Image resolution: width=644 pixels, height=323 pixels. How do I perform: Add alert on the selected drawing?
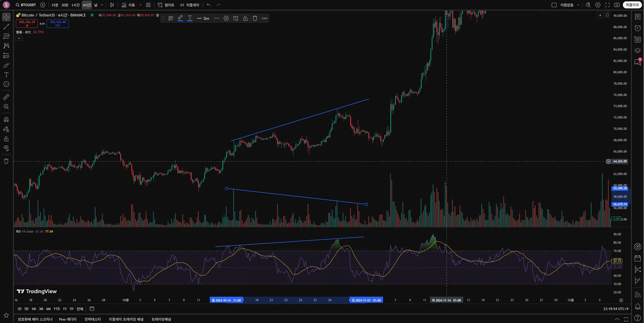pyautogui.click(x=236, y=18)
